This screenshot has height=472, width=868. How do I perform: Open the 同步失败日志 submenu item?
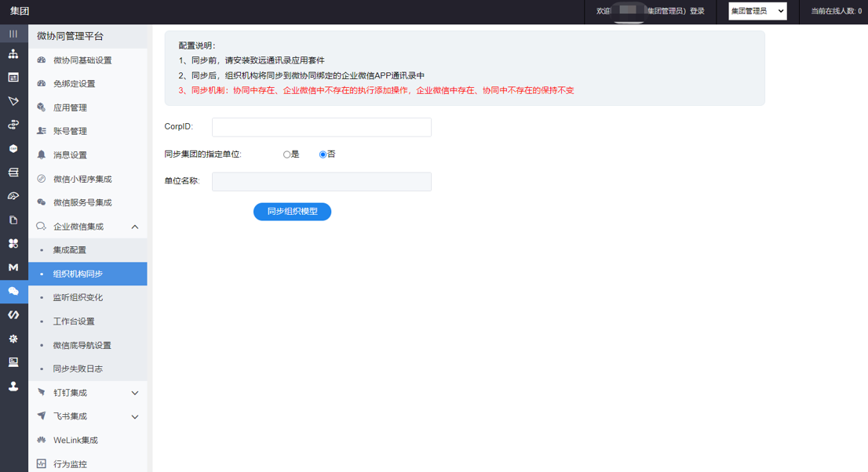tap(78, 369)
